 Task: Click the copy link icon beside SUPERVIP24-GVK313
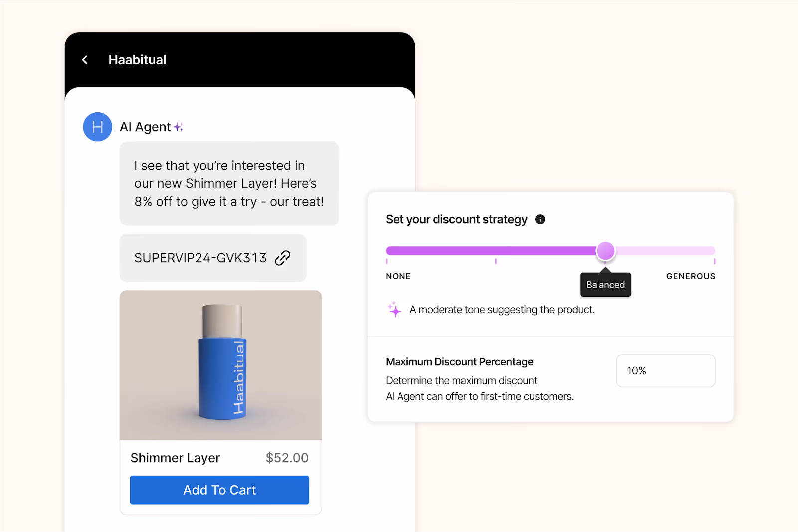[282, 258]
